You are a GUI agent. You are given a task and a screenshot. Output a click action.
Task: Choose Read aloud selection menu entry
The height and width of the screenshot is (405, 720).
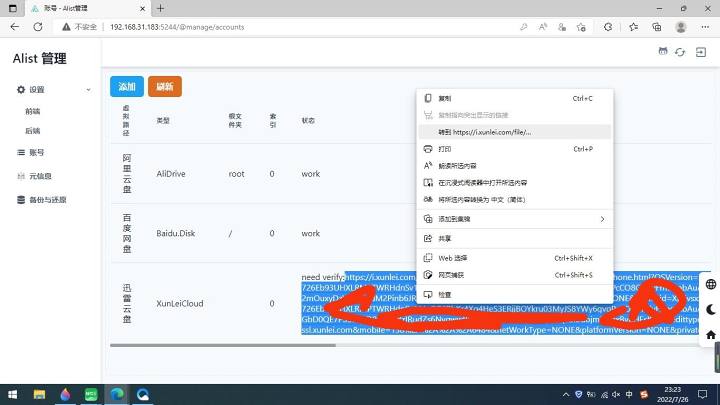click(x=515, y=166)
